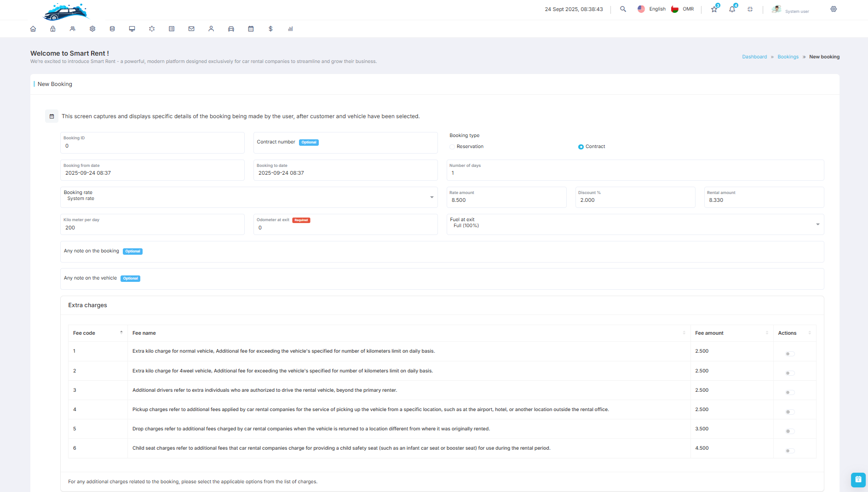Click the favorites star icon
868x492 pixels.
point(714,9)
